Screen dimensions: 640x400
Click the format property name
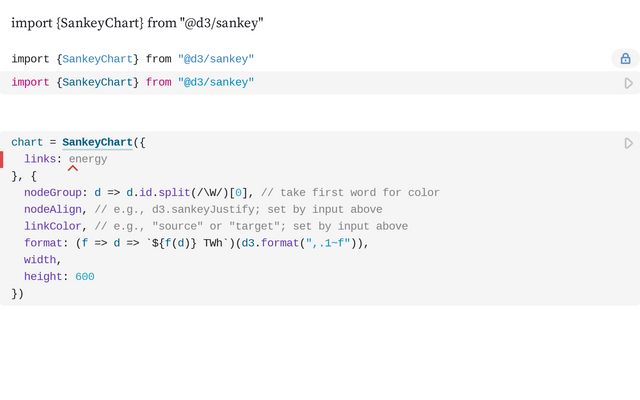(x=43, y=243)
